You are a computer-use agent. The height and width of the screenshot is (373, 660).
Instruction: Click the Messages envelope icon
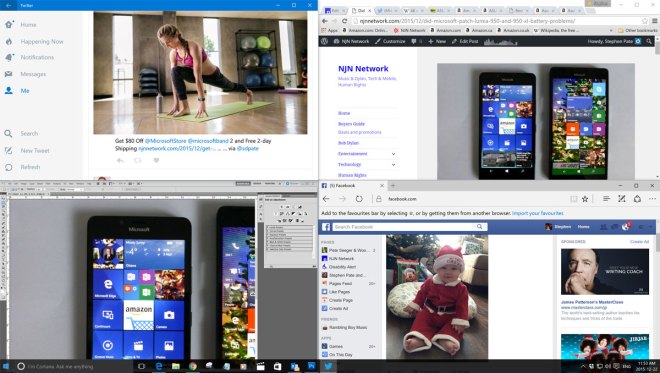pyautogui.click(x=8, y=74)
